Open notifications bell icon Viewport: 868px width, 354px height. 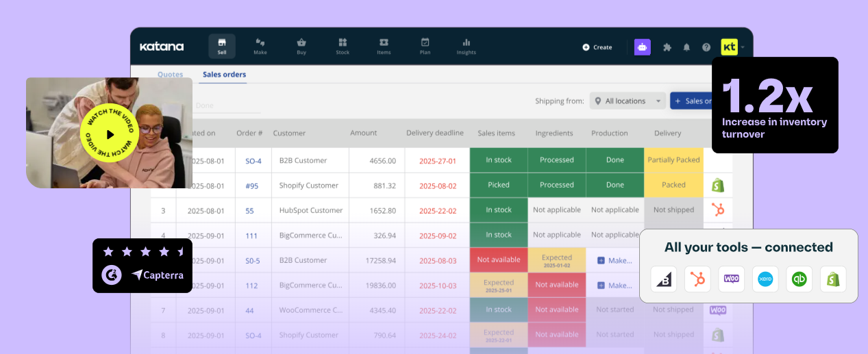click(x=686, y=47)
